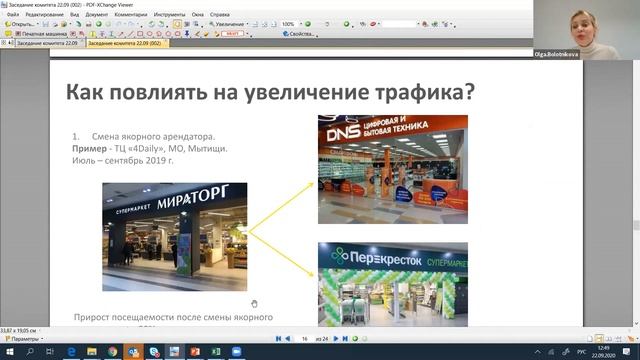The image size is (640, 360).
Task: Expand the Открыть dropdown arrow
Action: [38, 24]
